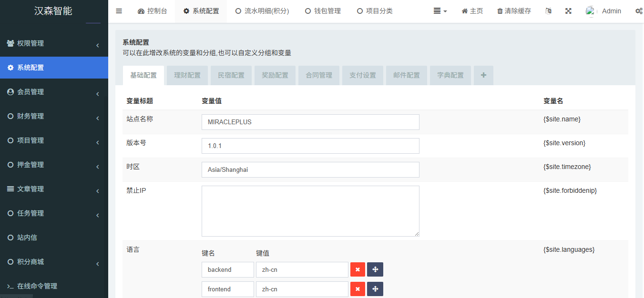Open the 邮件配置 tab
This screenshot has height=298, width=644.
pos(406,75)
